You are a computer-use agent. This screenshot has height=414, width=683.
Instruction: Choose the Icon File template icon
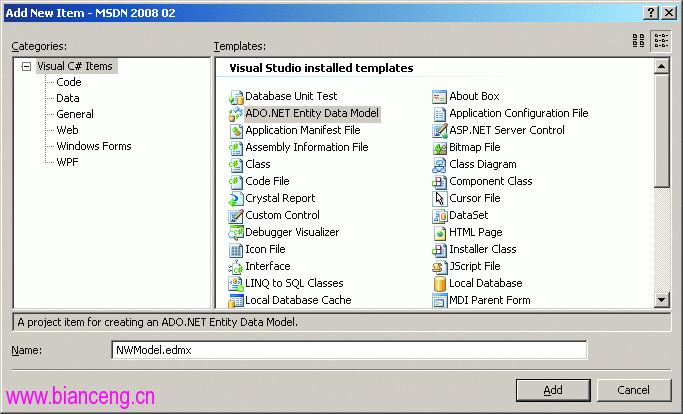(236, 249)
